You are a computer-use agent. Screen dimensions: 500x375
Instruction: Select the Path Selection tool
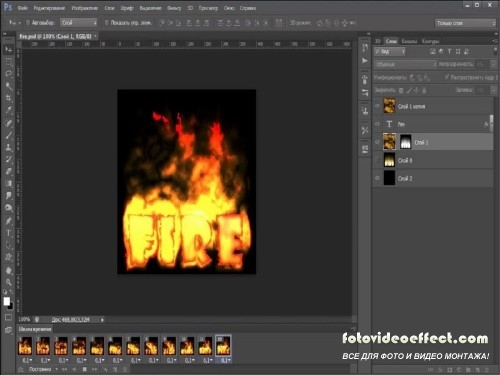(x=9, y=245)
